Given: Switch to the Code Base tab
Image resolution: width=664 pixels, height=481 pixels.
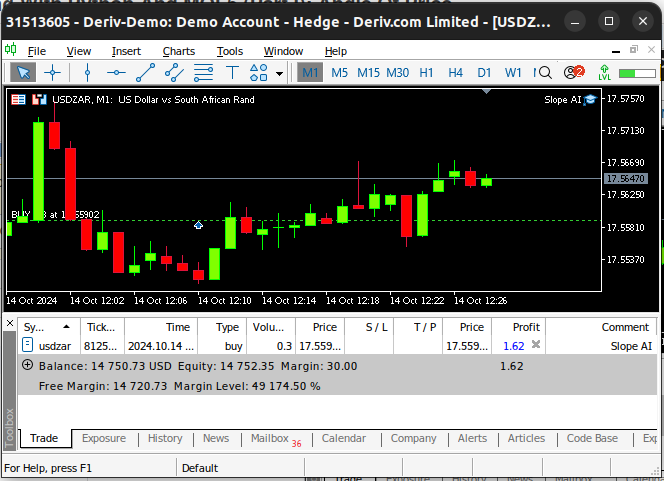Looking at the screenshot, I should tap(592, 438).
